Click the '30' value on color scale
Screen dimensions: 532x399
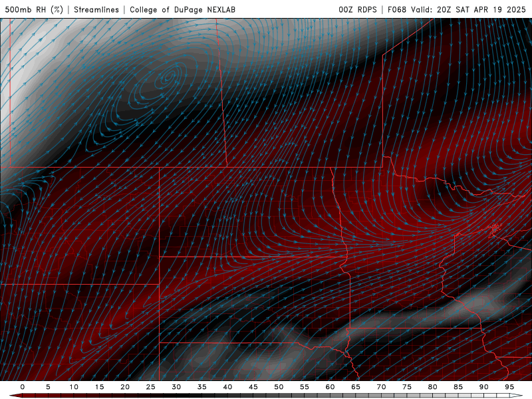(x=176, y=387)
